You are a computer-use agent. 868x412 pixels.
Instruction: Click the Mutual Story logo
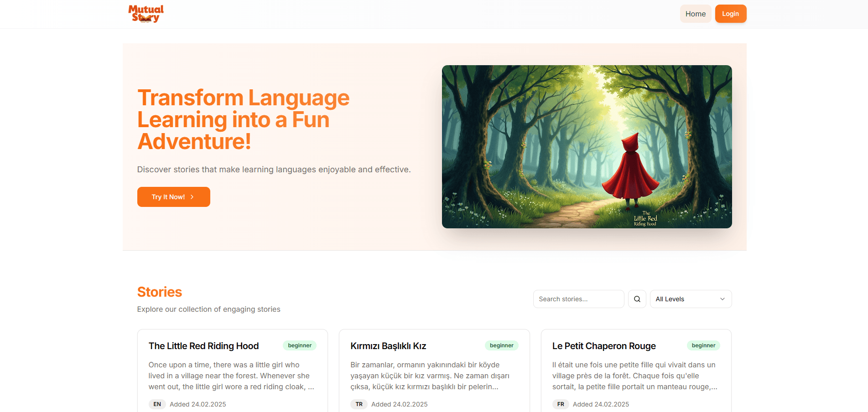point(146,14)
